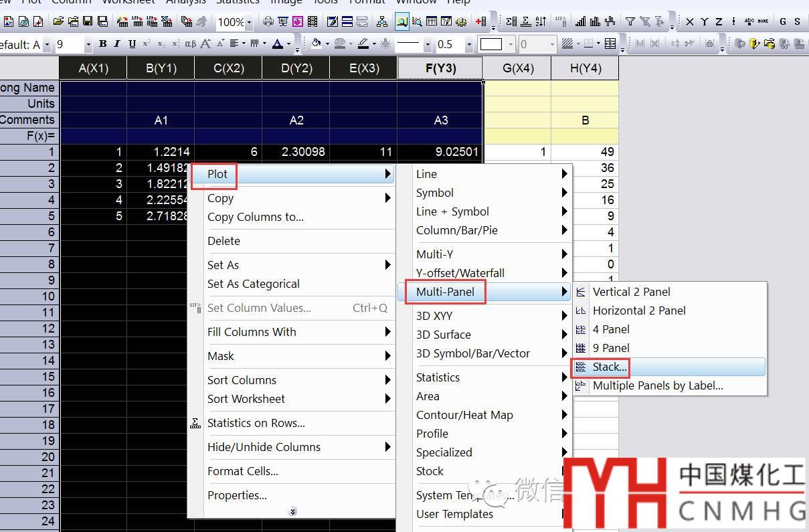Set column as X using X icon

tap(690, 22)
